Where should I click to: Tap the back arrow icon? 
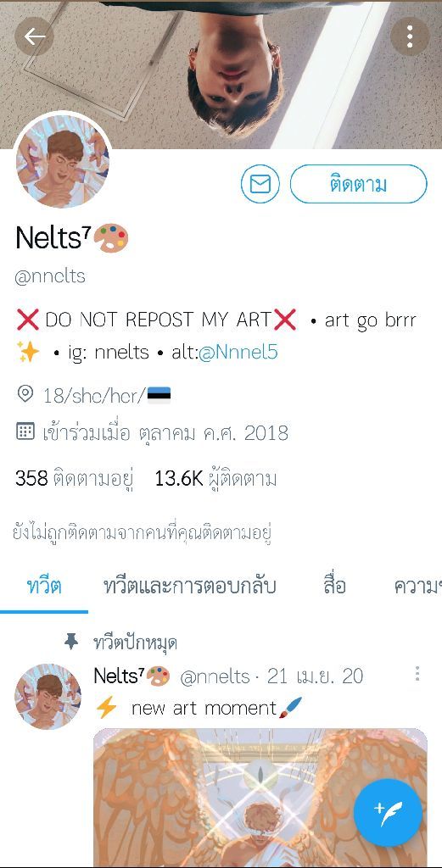click(x=34, y=37)
